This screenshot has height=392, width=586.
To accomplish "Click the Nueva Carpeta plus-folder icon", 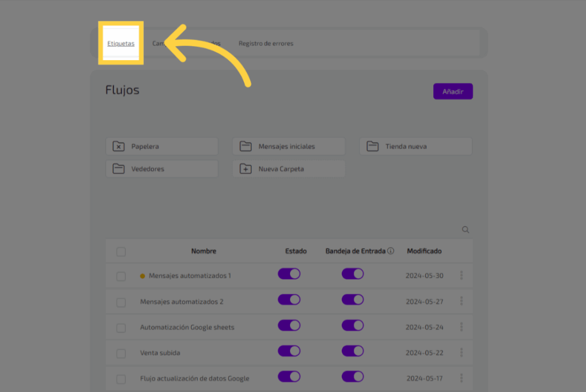I will coord(246,169).
